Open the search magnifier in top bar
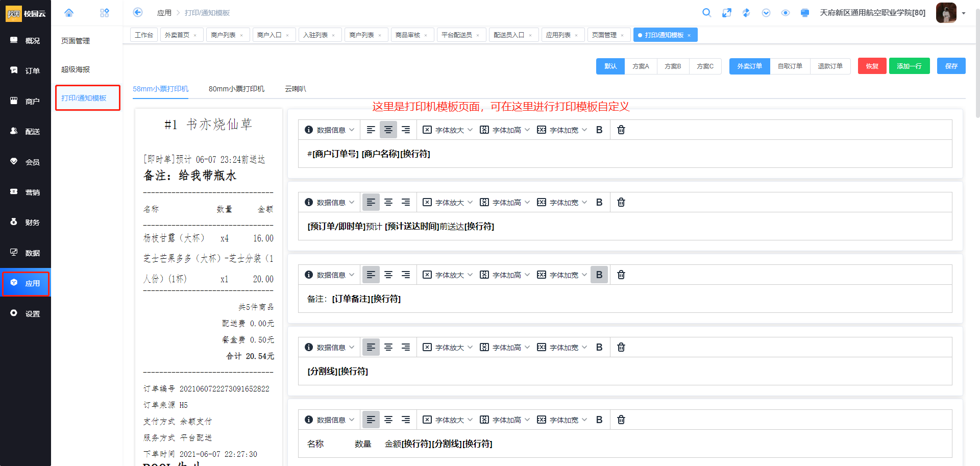 [707, 13]
